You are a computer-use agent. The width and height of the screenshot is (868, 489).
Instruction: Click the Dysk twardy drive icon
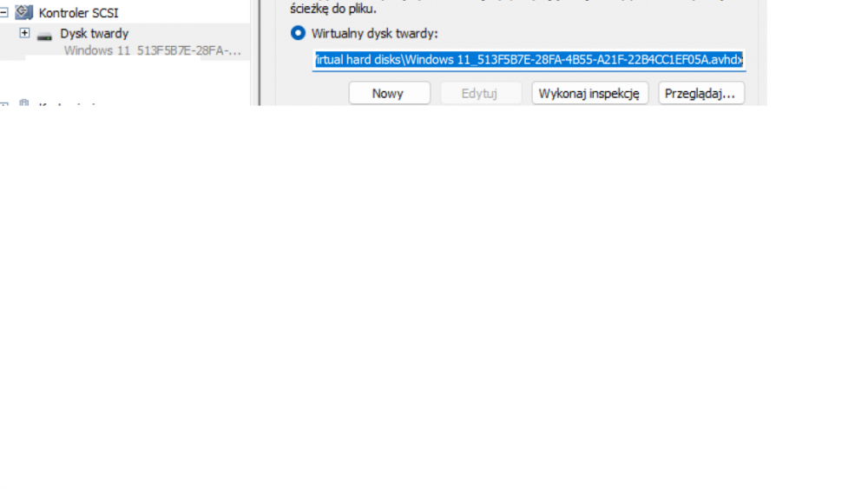point(44,35)
